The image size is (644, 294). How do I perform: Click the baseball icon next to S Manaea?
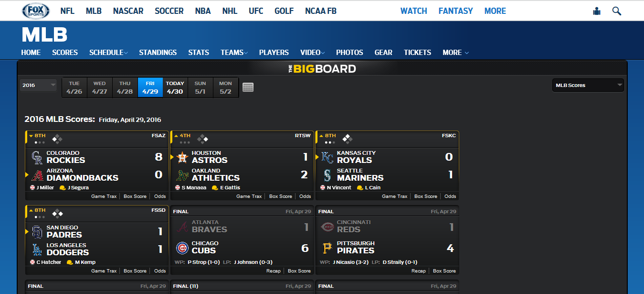[178, 188]
